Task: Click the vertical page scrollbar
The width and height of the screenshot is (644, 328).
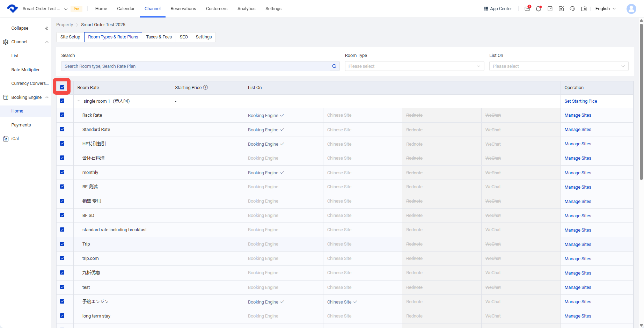Action: coord(641,101)
